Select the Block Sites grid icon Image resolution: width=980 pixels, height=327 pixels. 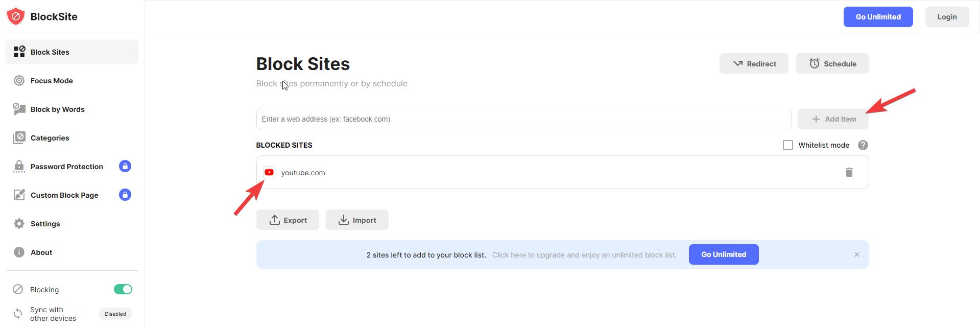tap(19, 52)
